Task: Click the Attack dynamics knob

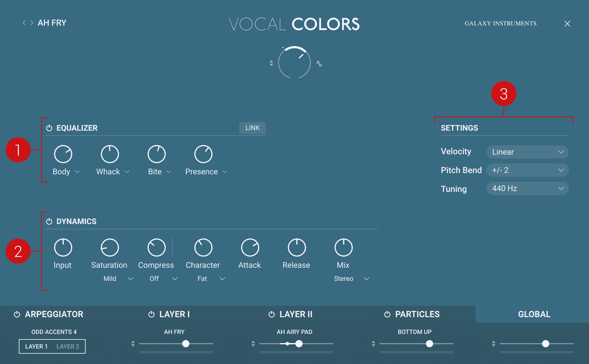Action: point(250,248)
